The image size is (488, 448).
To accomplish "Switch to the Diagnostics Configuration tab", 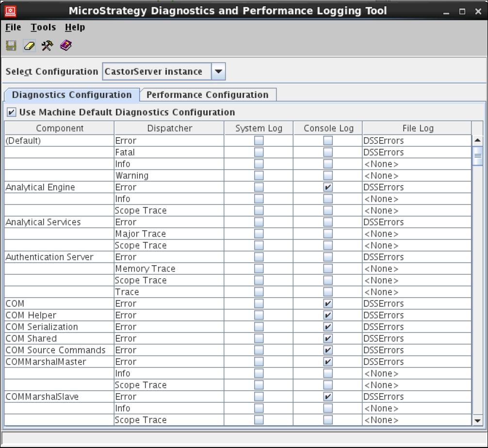I will [72, 95].
